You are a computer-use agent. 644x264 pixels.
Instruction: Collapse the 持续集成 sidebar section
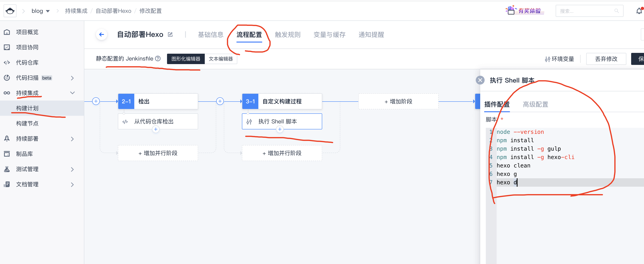[x=72, y=93]
